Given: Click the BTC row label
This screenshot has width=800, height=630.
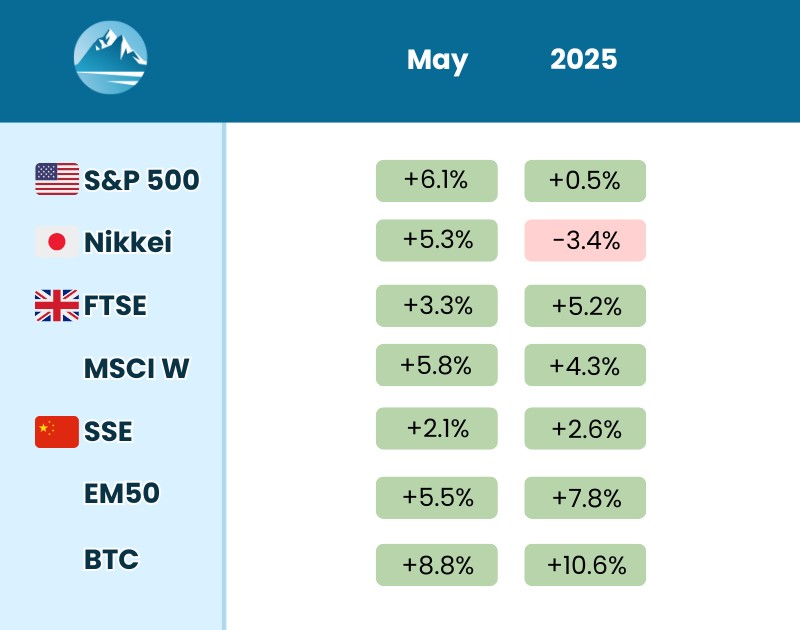Looking at the screenshot, I should 111,559.
